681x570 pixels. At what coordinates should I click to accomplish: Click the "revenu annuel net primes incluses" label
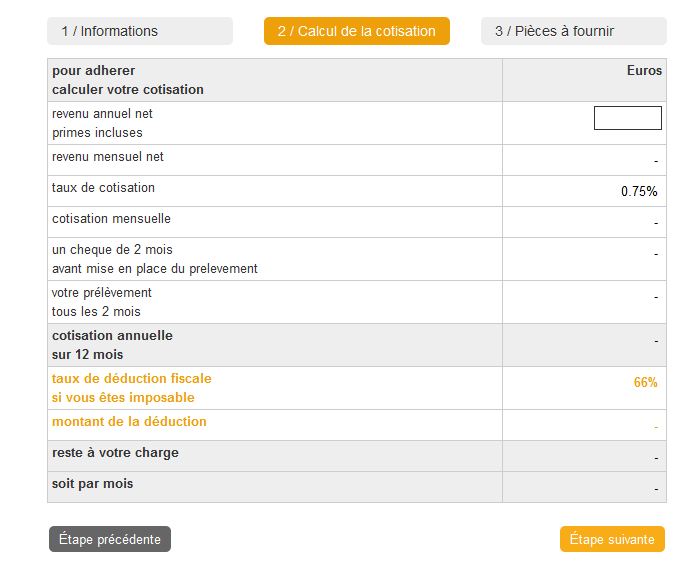(102, 123)
